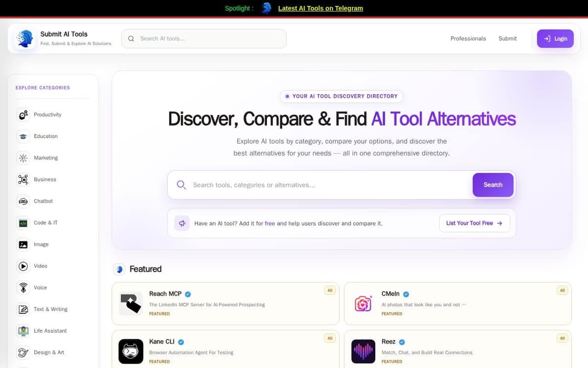Open the Kane CLI tool title

pyautogui.click(x=162, y=342)
